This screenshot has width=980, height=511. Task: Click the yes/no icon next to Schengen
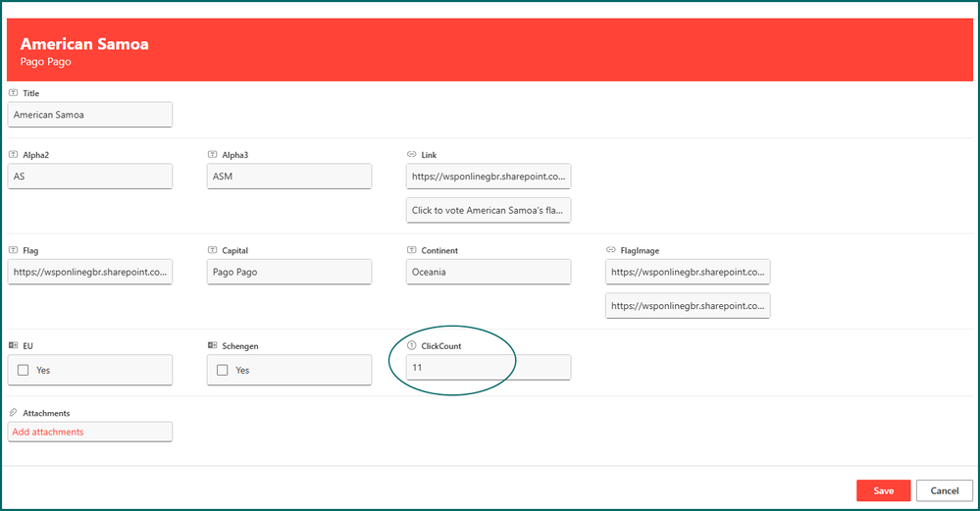213,345
